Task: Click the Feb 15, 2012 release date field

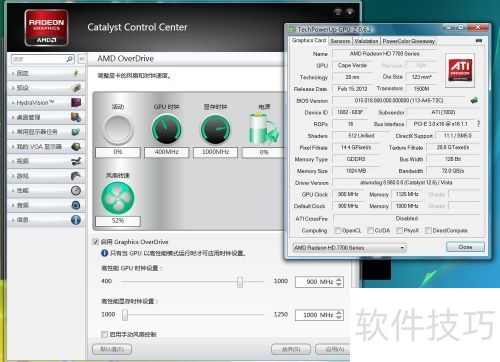Action: [353, 89]
